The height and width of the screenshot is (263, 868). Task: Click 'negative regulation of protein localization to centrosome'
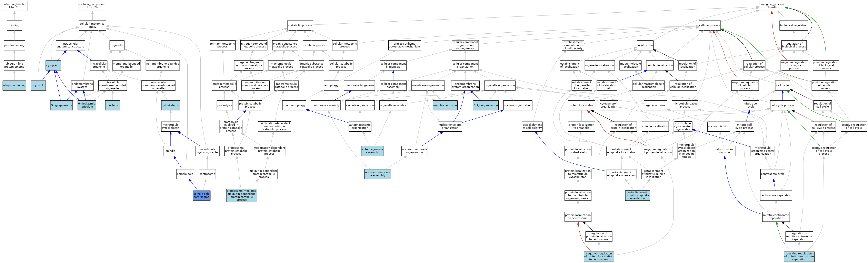click(599, 257)
